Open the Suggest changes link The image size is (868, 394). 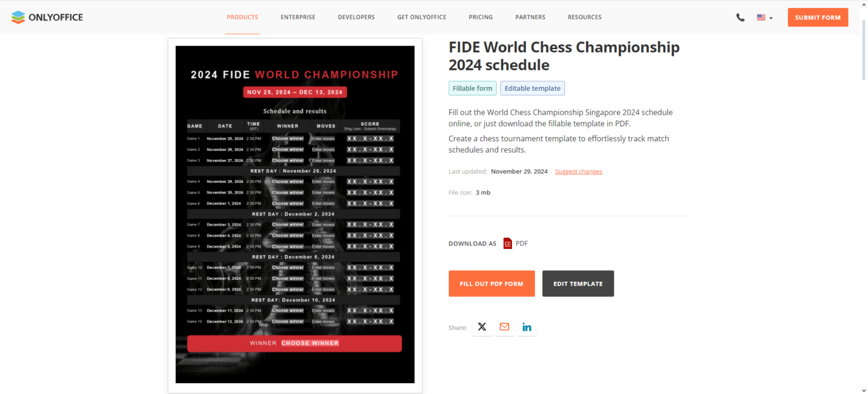[x=578, y=171]
